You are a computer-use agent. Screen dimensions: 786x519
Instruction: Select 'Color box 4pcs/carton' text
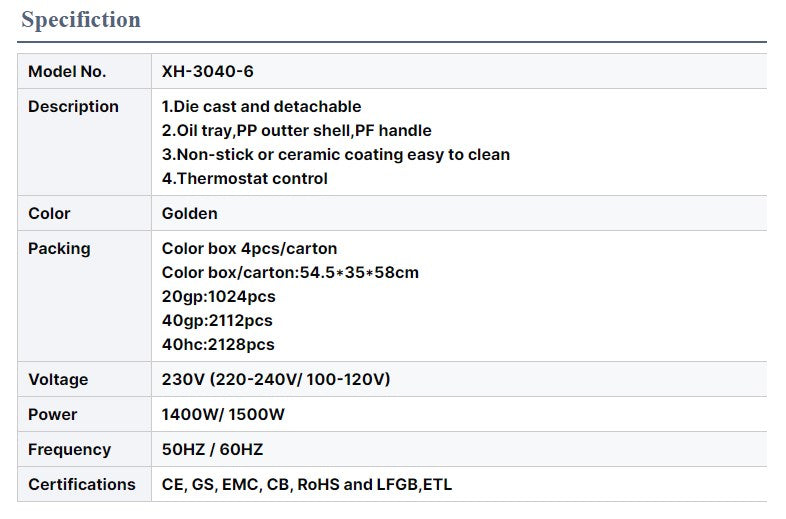(x=249, y=248)
